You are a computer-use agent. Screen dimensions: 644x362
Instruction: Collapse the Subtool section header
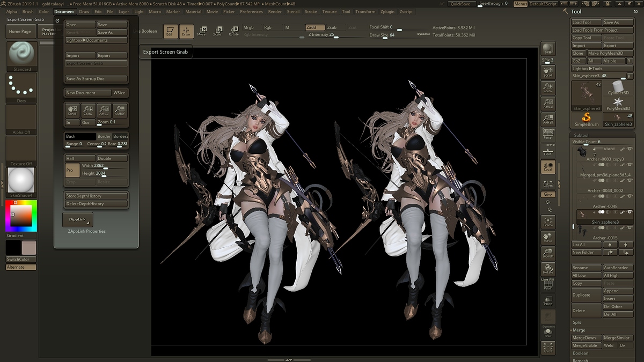pyautogui.click(x=581, y=135)
